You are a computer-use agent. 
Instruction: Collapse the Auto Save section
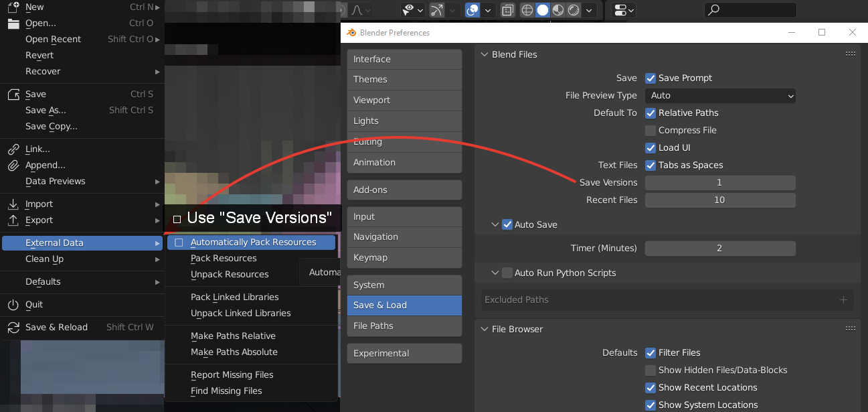495,224
